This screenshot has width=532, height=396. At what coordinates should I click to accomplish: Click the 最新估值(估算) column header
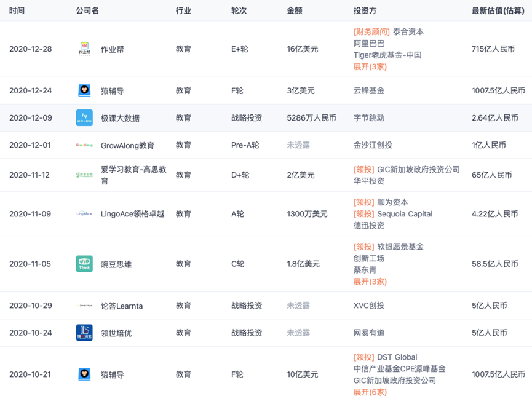[x=497, y=10]
